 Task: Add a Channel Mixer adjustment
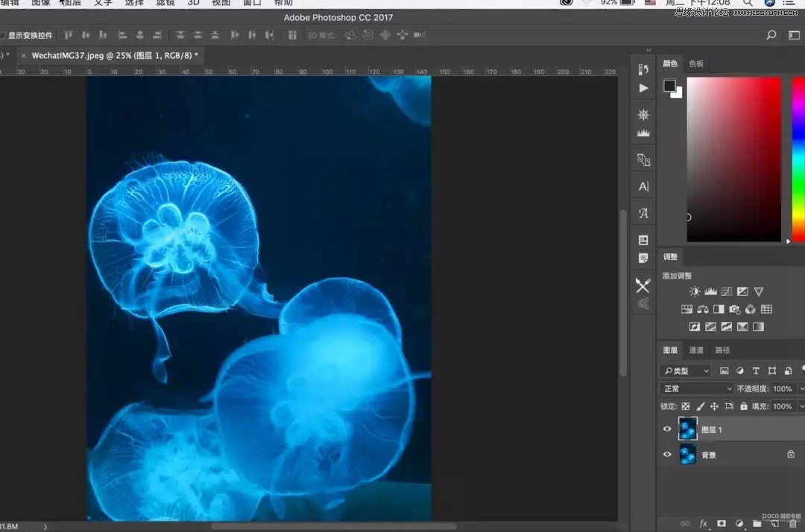point(751,308)
